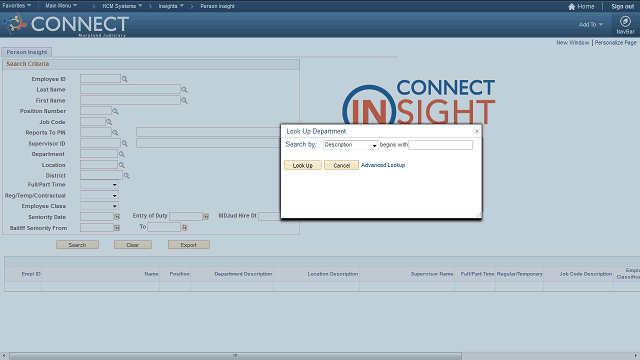Expand the Favorites menu
The width and height of the screenshot is (640, 360).
coord(17,6)
